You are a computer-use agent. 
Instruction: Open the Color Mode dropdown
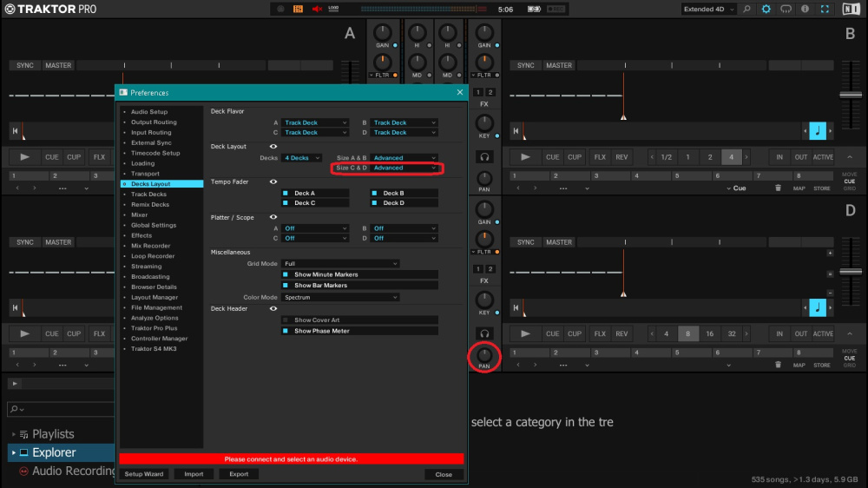(x=340, y=298)
